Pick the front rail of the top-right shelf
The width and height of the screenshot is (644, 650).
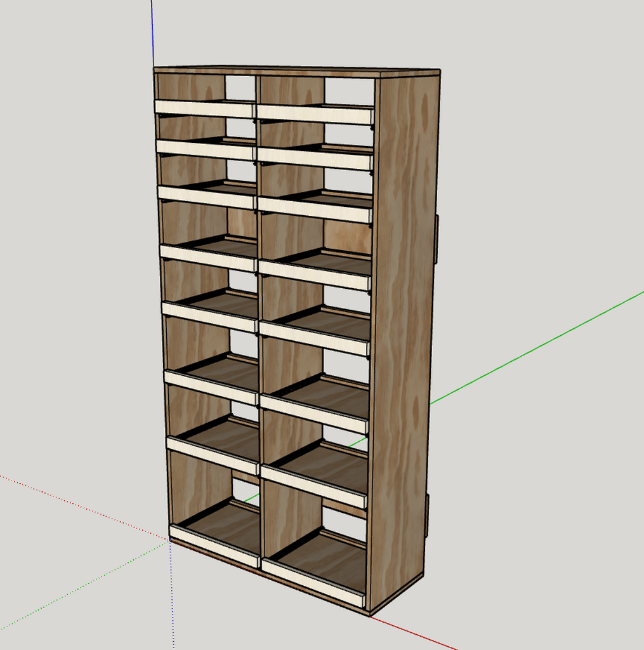point(315,114)
